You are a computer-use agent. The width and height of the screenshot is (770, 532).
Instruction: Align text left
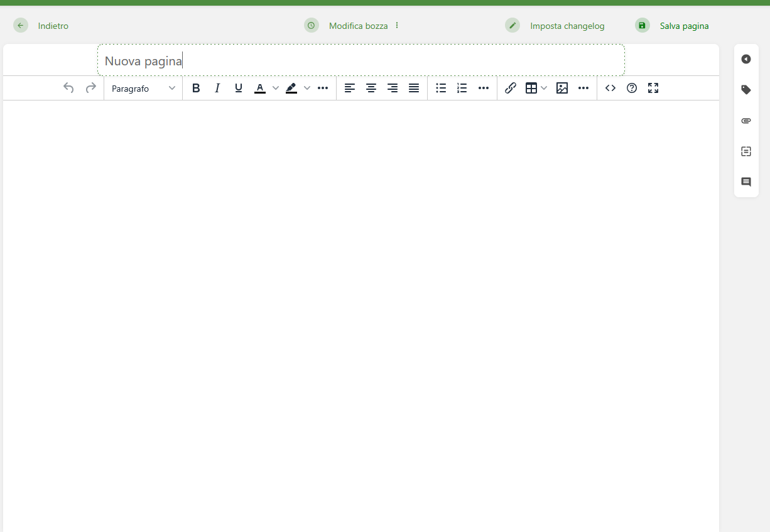point(350,88)
